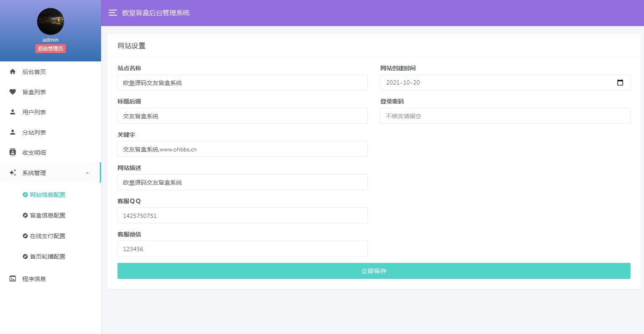The height and width of the screenshot is (334, 644).
Task: Open the calendar picker for 网站创建时间
Action: (x=620, y=82)
